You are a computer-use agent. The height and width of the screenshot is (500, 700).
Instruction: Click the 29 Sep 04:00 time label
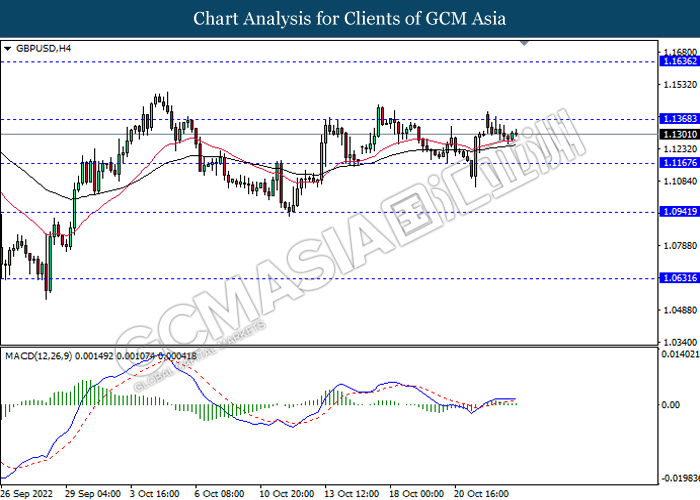(x=92, y=494)
